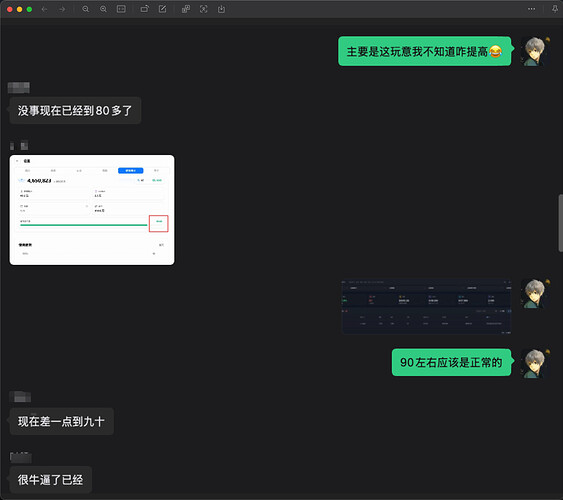Go to the previous image with back arrow

pyautogui.click(x=44, y=9)
